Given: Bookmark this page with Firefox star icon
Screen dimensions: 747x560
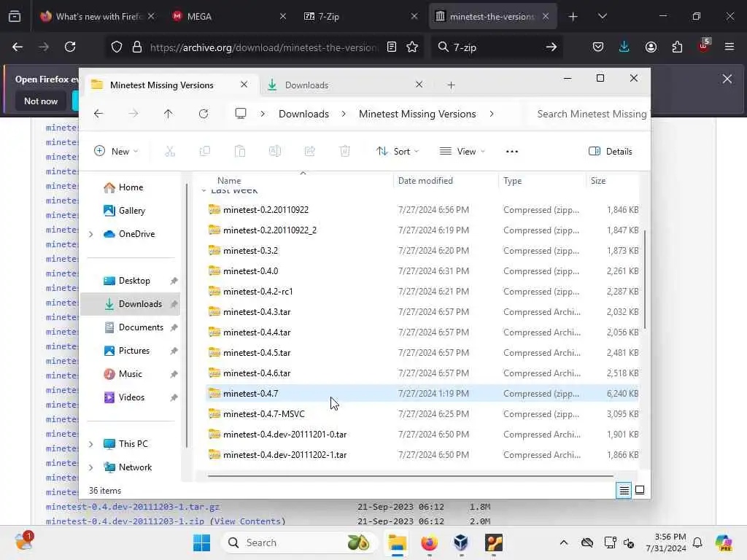Looking at the screenshot, I should [x=412, y=47].
